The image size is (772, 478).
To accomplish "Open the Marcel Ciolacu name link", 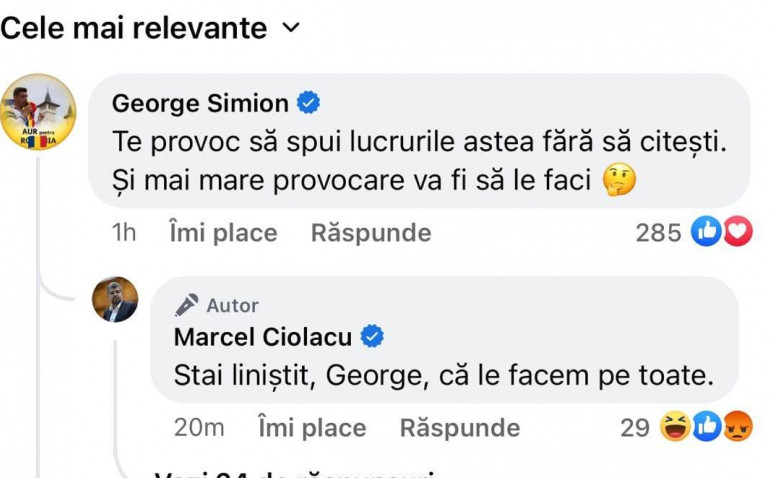I will 263,337.
